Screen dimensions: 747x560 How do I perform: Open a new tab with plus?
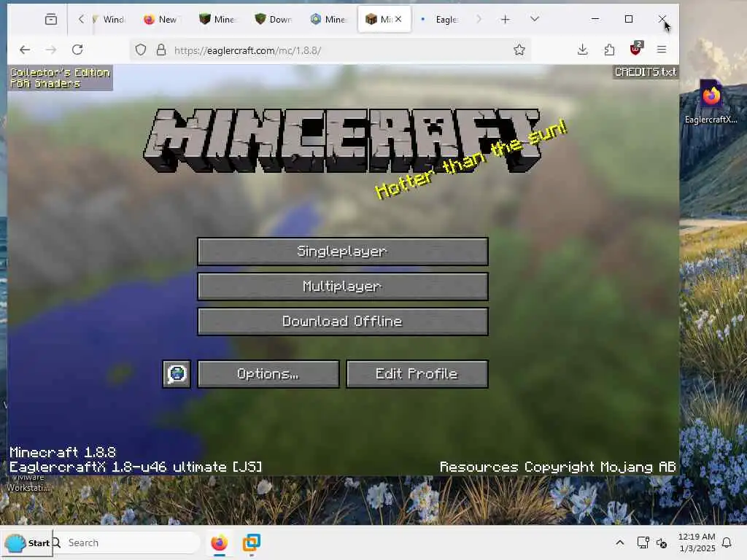tap(505, 19)
